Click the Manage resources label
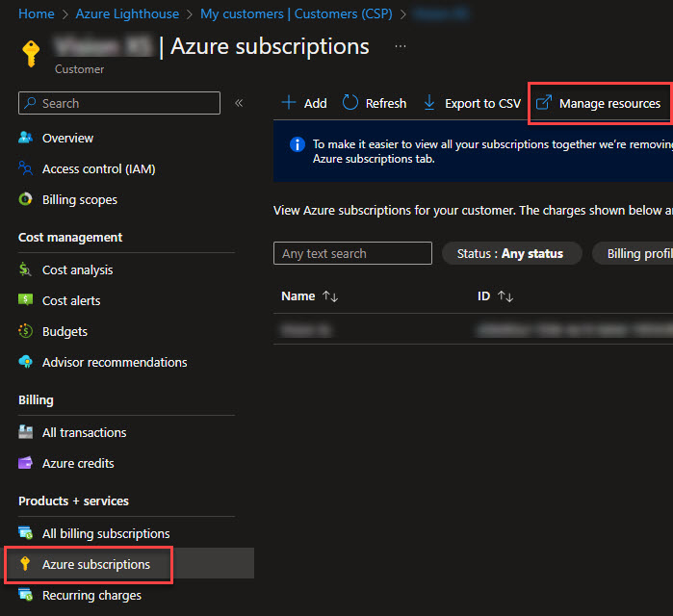 [x=609, y=103]
